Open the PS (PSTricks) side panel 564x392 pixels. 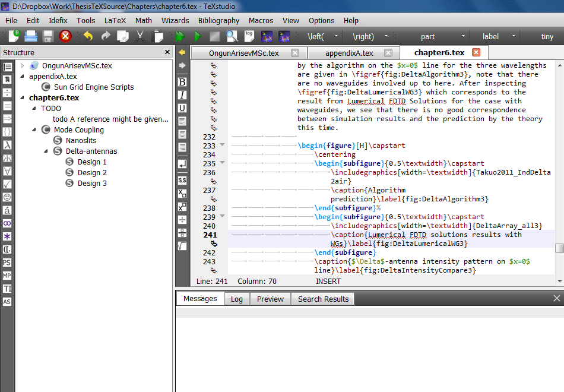7,263
